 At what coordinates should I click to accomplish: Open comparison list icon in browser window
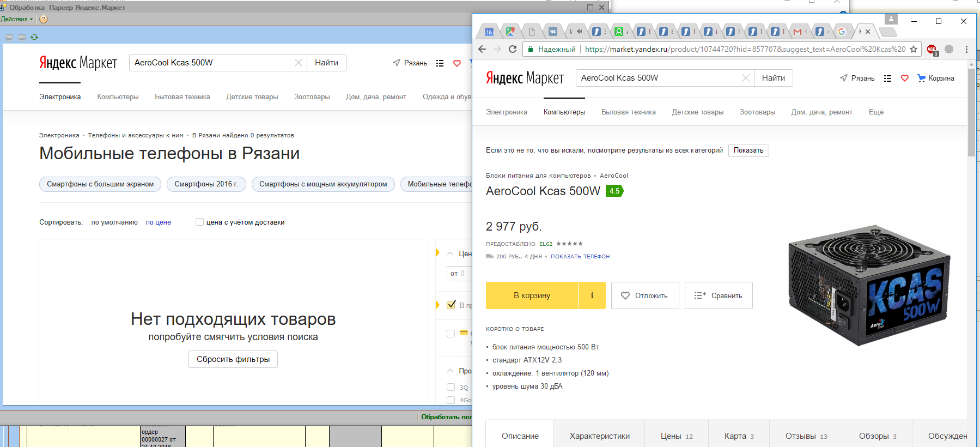tap(887, 78)
